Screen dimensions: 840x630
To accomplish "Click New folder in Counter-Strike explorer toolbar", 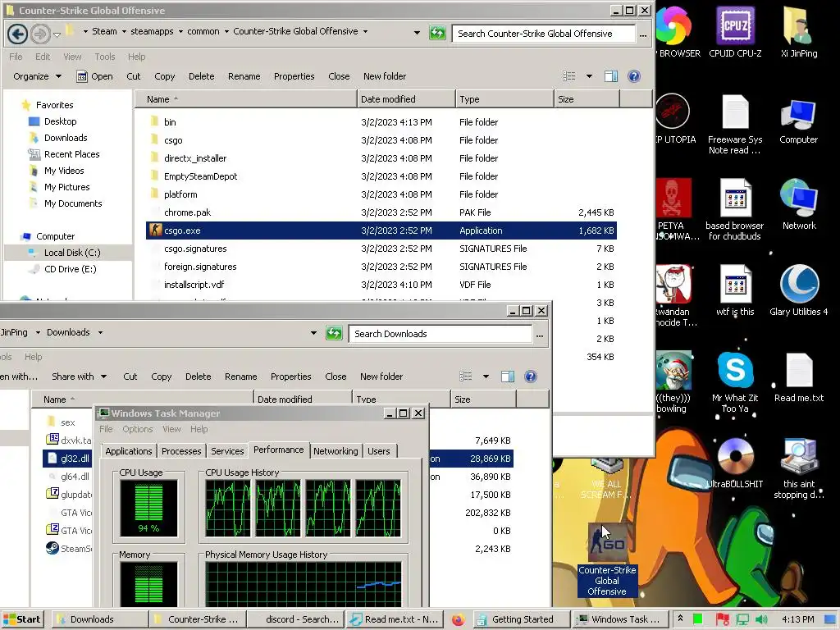I will click(385, 76).
